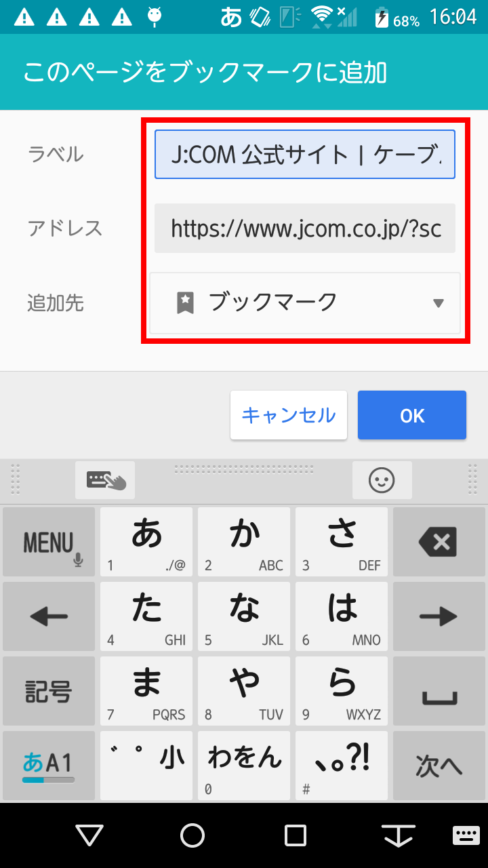Tap the dropdown arrow beside ブックマーク
The height and width of the screenshot is (868, 488).
click(x=439, y=303)
